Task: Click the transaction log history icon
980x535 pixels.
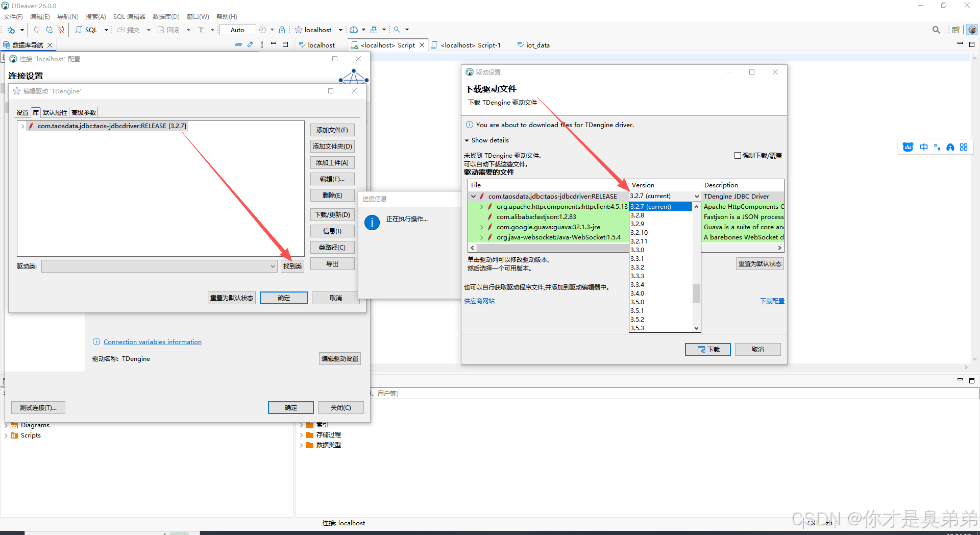Action: point(262,30)
